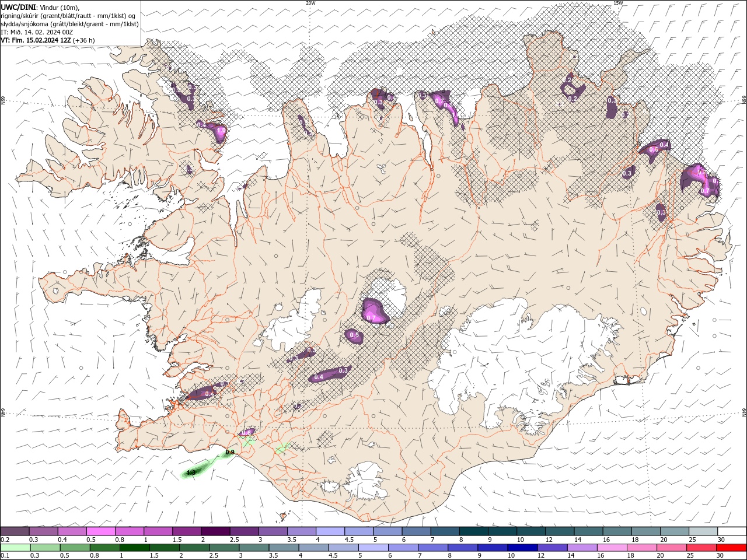Viewport: 747px width, 560px height.
Task: Click the 12 violet swatch in the lower rain scale
Action: coord(552,548)
